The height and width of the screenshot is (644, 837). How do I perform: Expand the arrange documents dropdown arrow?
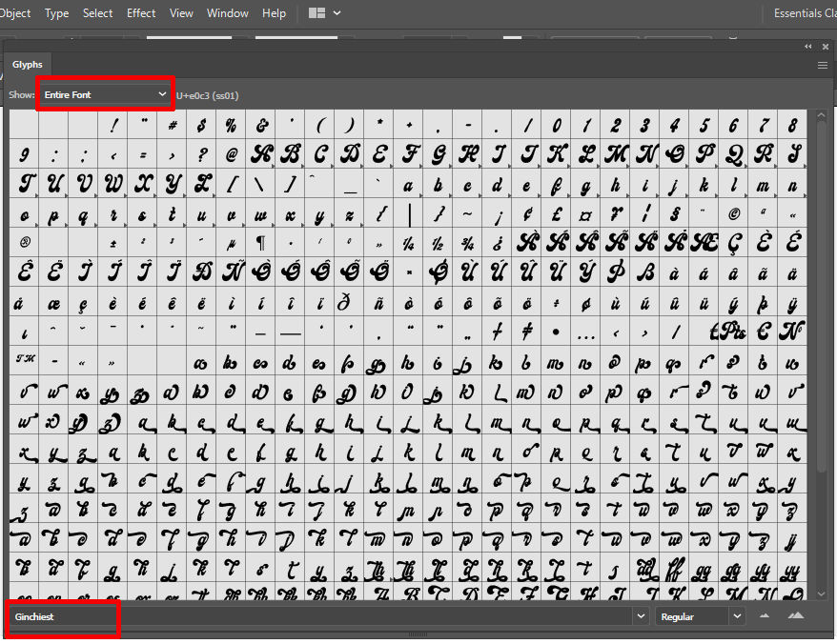(x=337, y=12)
